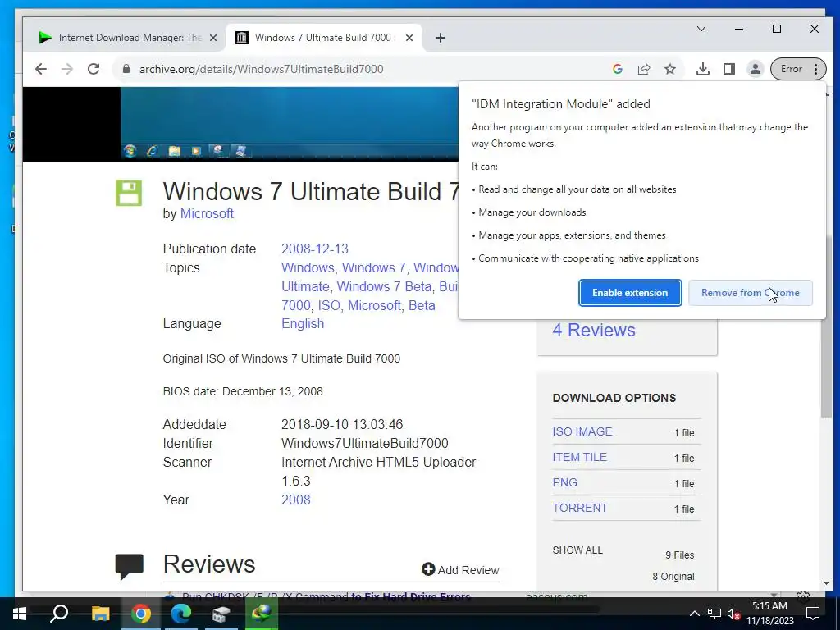The width and height of the screenshot is (840, 630).
Task: Click the muted volume tray icon
Action: (x=734, y=614)
